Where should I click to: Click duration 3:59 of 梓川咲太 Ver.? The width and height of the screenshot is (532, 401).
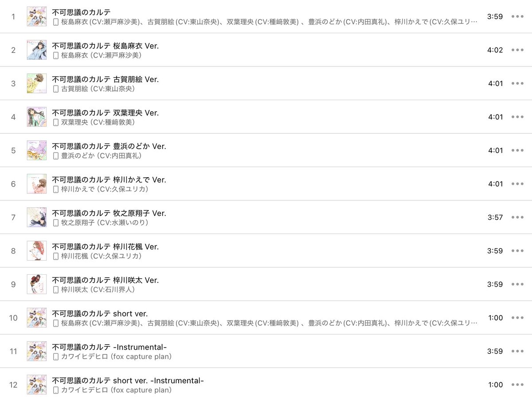pos(495,284)
